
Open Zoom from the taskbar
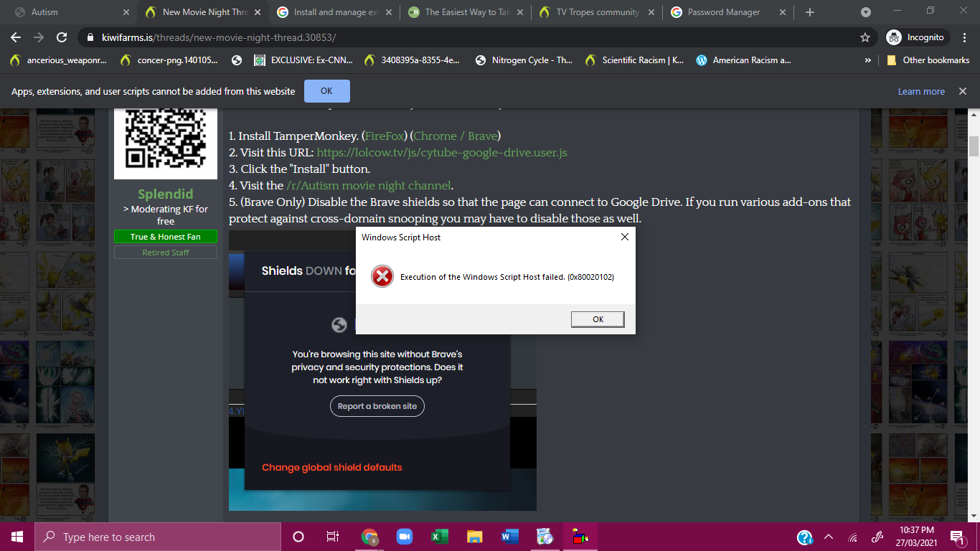tap(405, 537)
